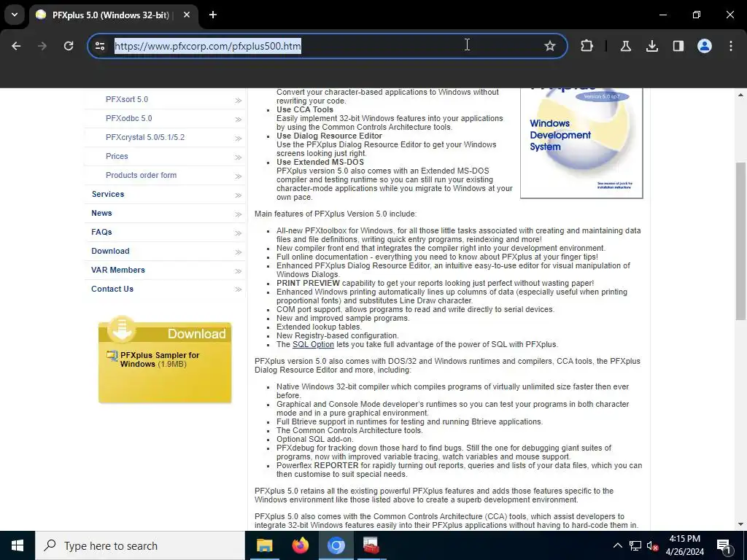Expand chevron beside Prices
The height and width of the screenshot is (560, 747).
(239, 157)
